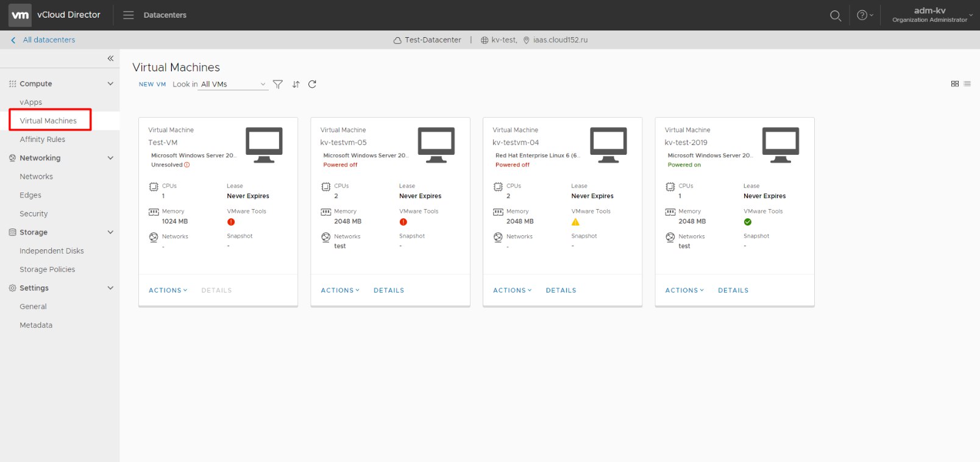Open Security in sidebar
980x462 pixels.
34,214
